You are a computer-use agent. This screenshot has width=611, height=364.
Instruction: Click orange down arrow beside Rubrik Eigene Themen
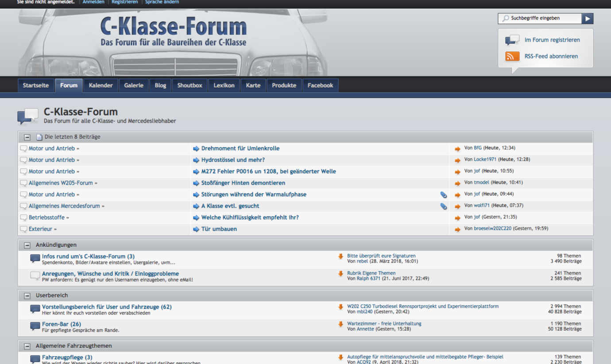coord(340,274)
